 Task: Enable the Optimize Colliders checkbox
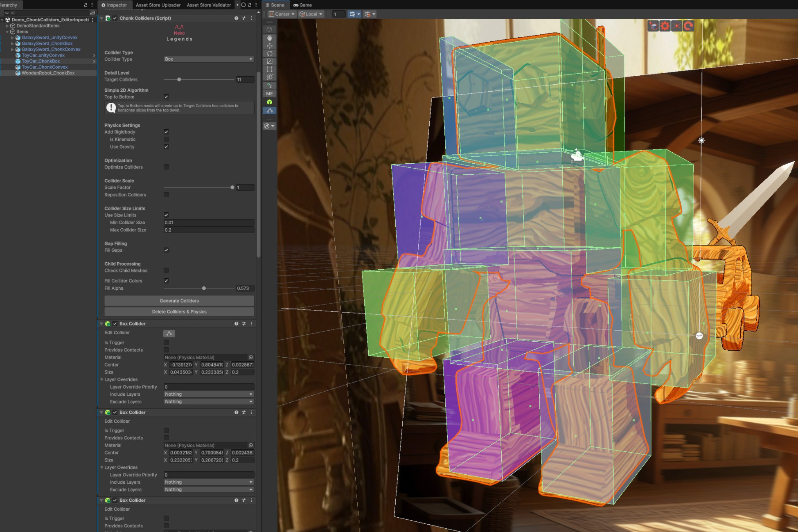point(166,167)
